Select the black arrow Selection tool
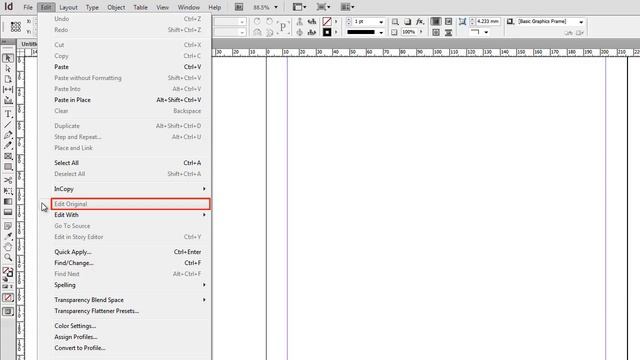Image resolution: width=640 pixels, height=360 pixels. 8,58
